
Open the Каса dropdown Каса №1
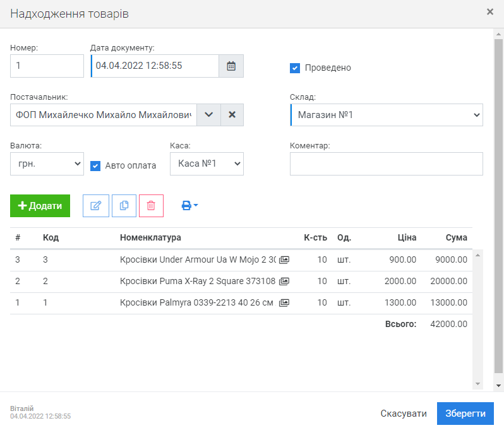(x=207, y=164)
